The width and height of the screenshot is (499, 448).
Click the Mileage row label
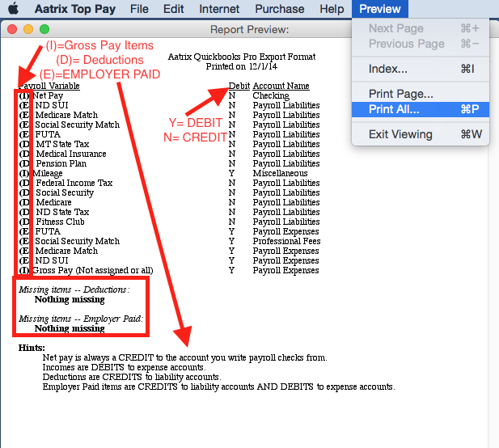[48, 173]
